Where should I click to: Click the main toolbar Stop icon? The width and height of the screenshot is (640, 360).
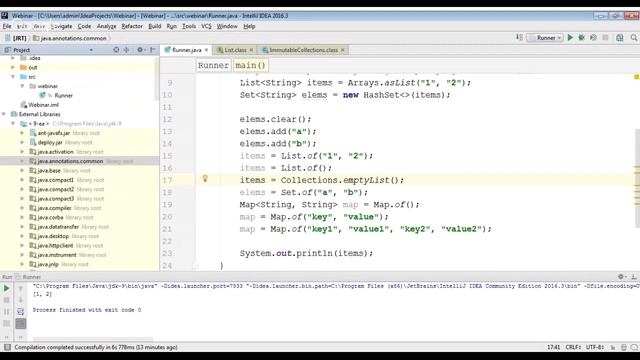[x=605, y=38]
